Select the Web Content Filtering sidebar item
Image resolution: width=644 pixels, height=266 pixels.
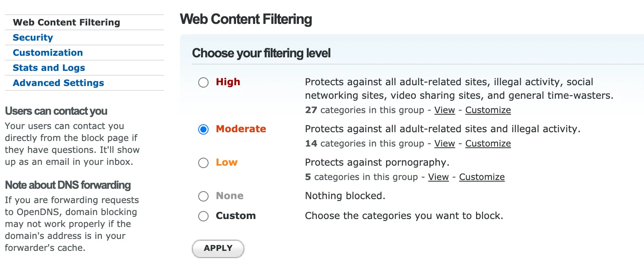66,22
